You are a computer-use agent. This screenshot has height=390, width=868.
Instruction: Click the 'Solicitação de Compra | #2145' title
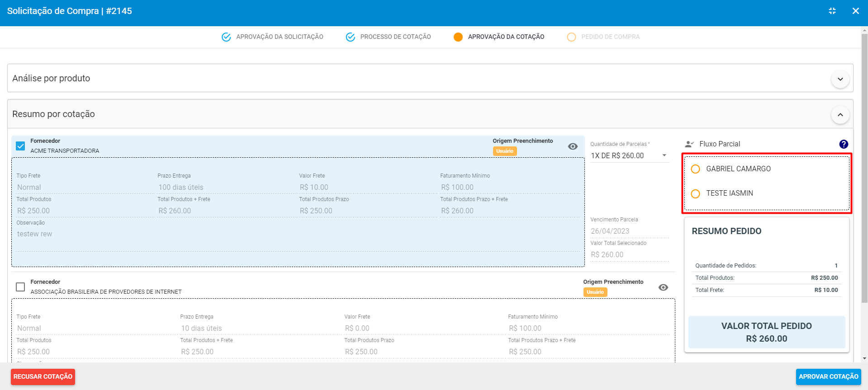(70, 11)
